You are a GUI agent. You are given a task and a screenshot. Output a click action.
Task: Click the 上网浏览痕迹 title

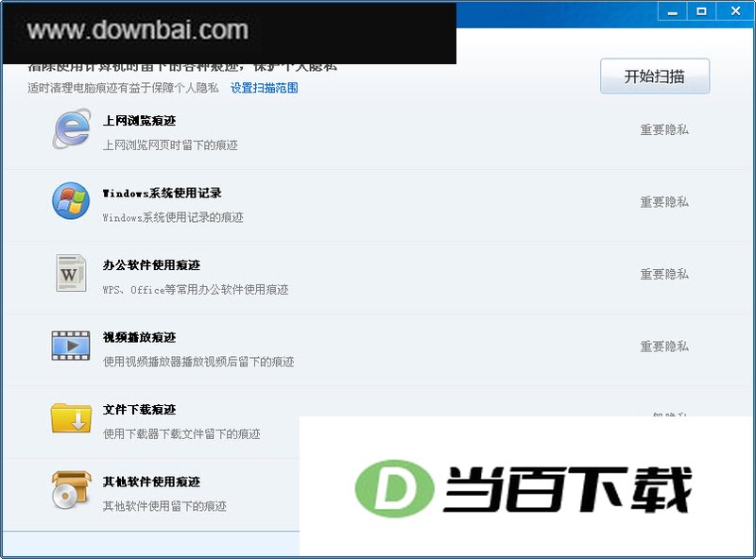point(139,121)
